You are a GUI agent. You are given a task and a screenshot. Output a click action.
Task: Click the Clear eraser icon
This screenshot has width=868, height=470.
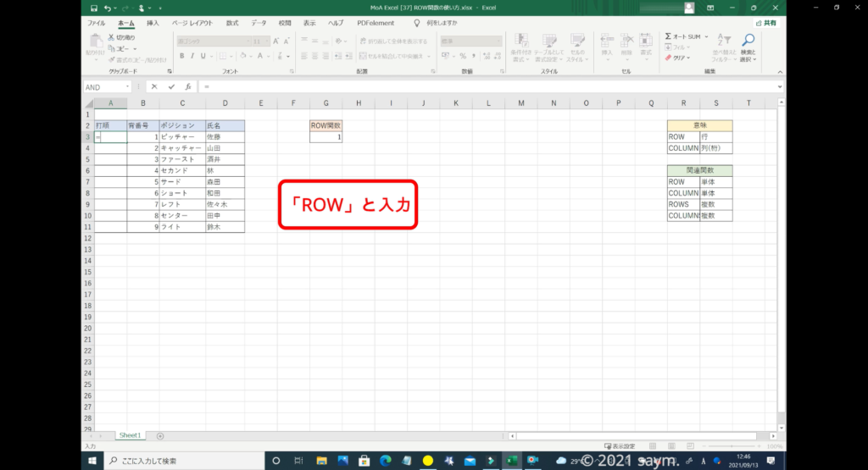point(669,58)
